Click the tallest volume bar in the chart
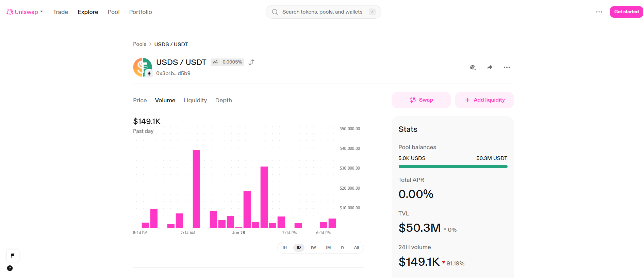644x278 pixels. tap(196, 189)
